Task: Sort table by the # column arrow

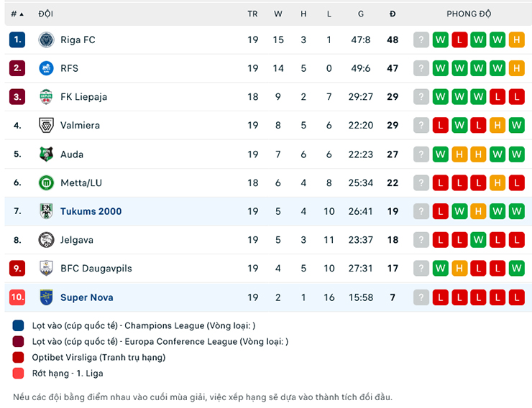Action: point(21,14)
